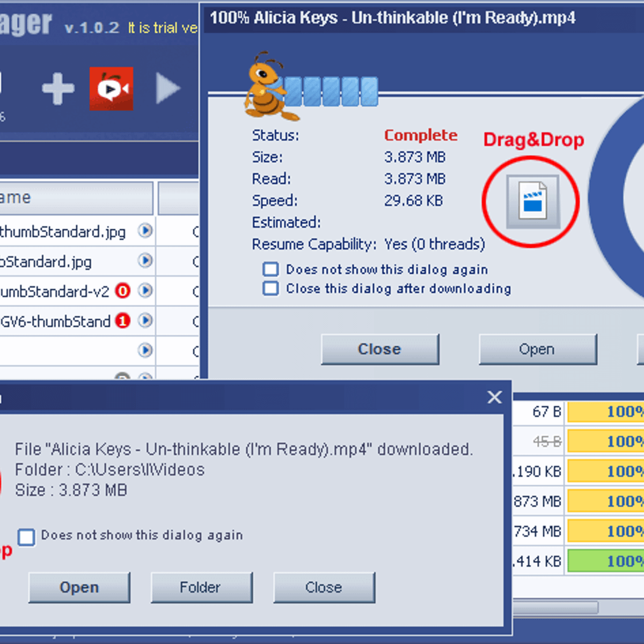The image size is (644, 644).
Task: Click the Folder button
Action: coord(202,588)
